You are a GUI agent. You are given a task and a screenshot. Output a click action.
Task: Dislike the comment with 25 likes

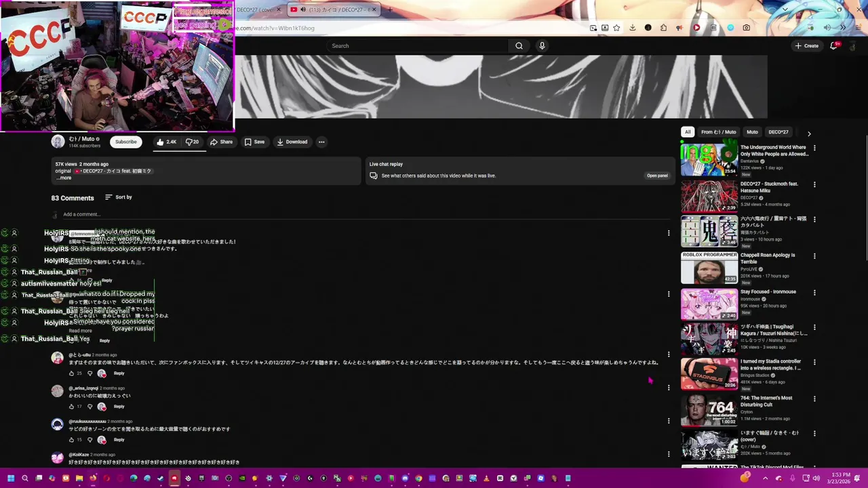[90, 373]
